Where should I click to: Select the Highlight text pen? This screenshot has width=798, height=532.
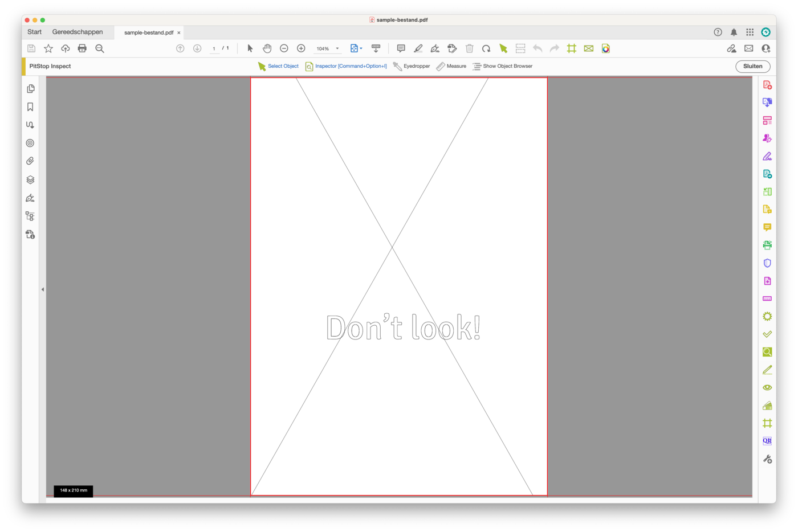(418, 49)
